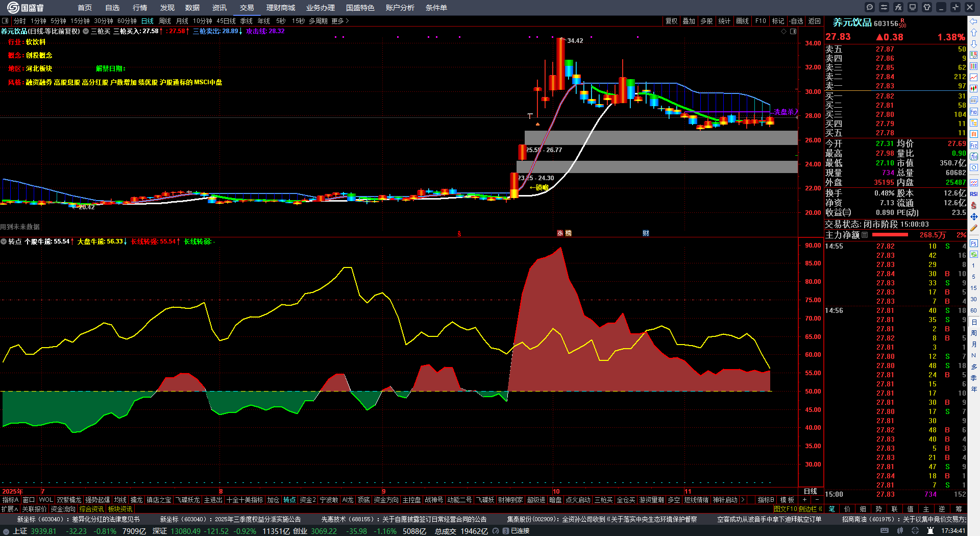Viewport: 980px width, 536px height.
Task: Open the 行情 menu
Action: (140, 8)
